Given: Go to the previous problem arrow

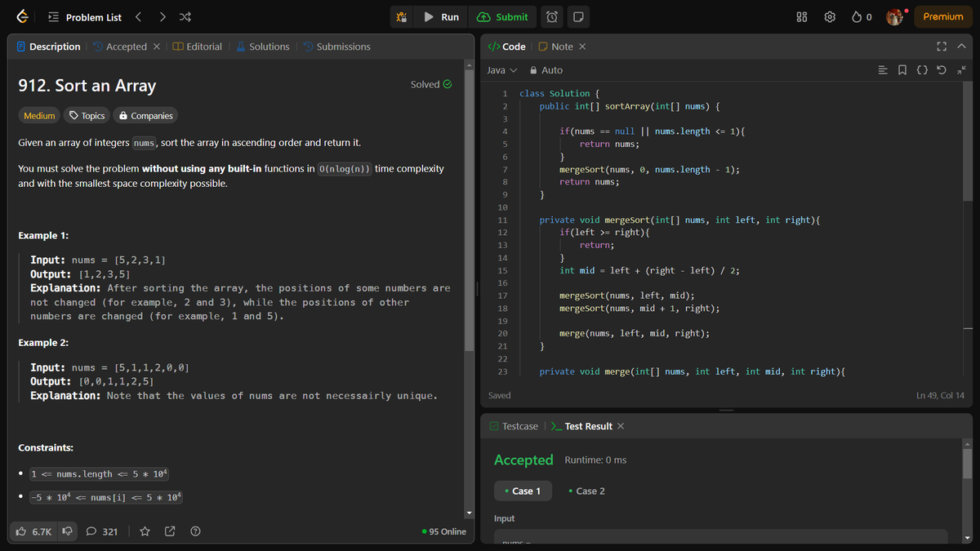Looking at the screenshot, I should click(x=139, y=17).
